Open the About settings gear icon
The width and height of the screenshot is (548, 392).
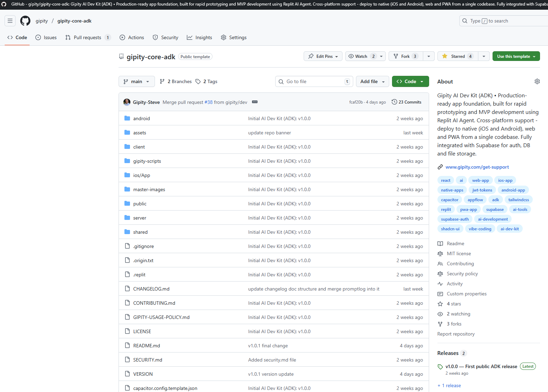537,81
